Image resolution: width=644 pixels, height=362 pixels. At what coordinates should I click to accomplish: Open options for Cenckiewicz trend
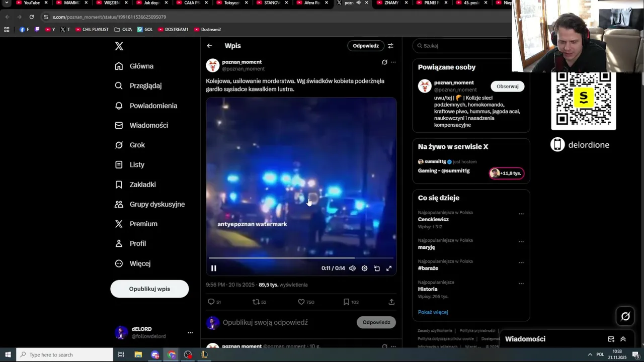click(x=521, y=214)
